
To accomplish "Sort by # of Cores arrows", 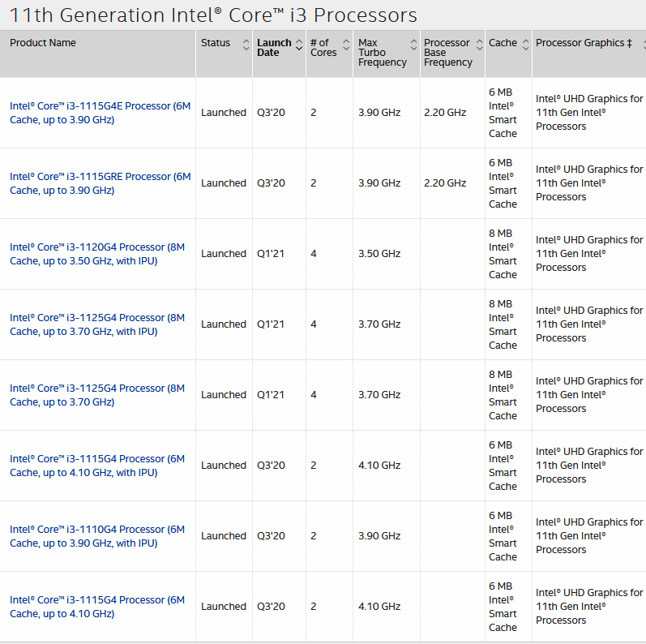I will coord(346,45).
